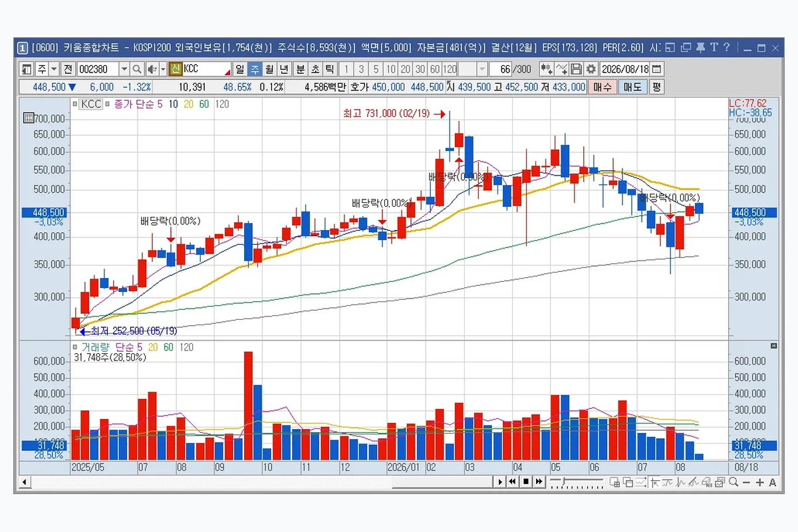Click the 거래량 volume legend label

(96, 347)
